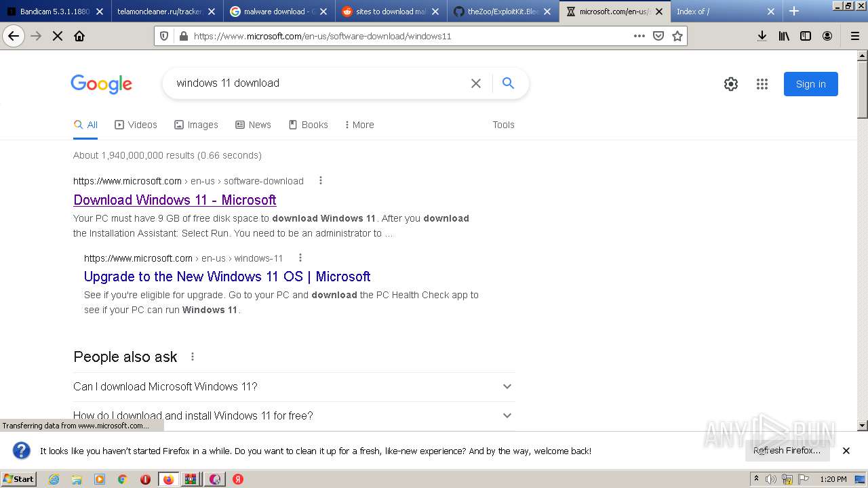Open the Firefox home page

pos(79,36)
